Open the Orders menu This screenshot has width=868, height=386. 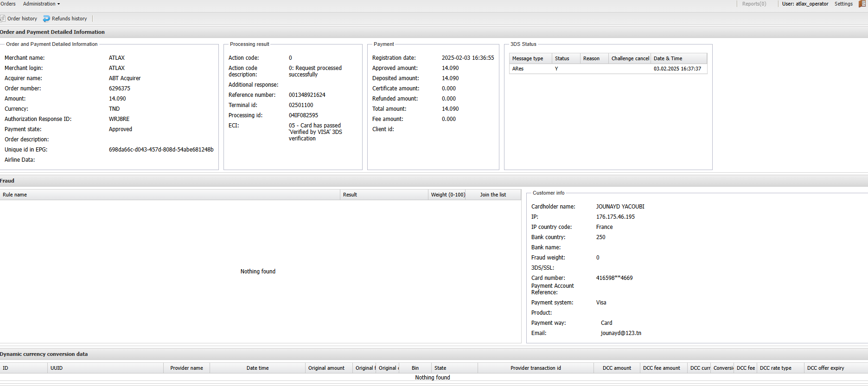(8, 4)
